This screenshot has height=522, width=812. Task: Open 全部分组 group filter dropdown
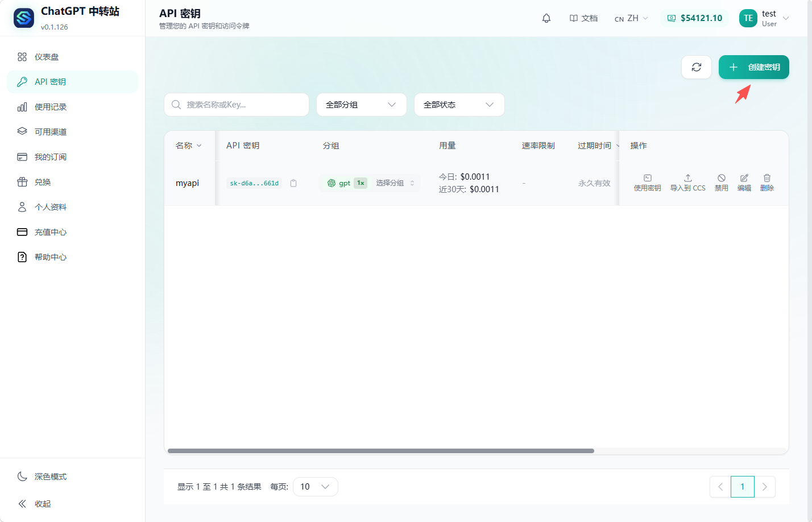point(362,105)
